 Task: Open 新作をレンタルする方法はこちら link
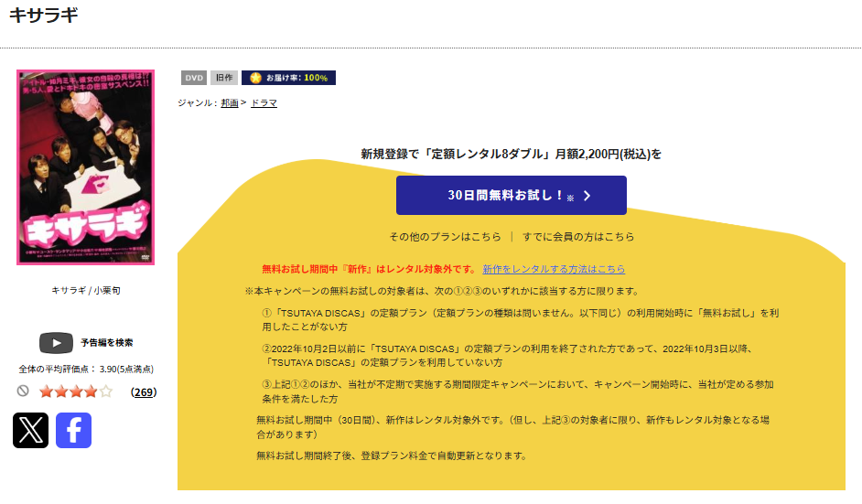coord(554,269)
